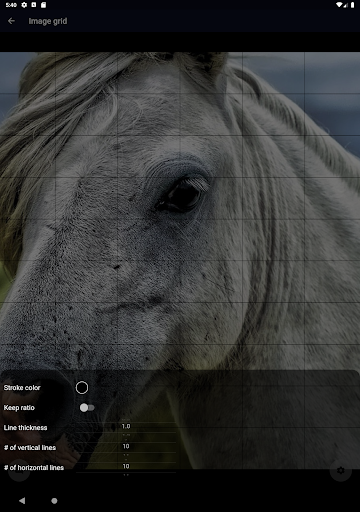Open the settings gear in the status bar

24,5
